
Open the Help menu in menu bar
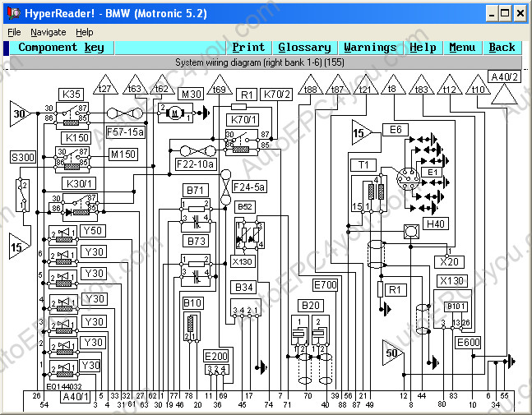[x=84, y=32]
